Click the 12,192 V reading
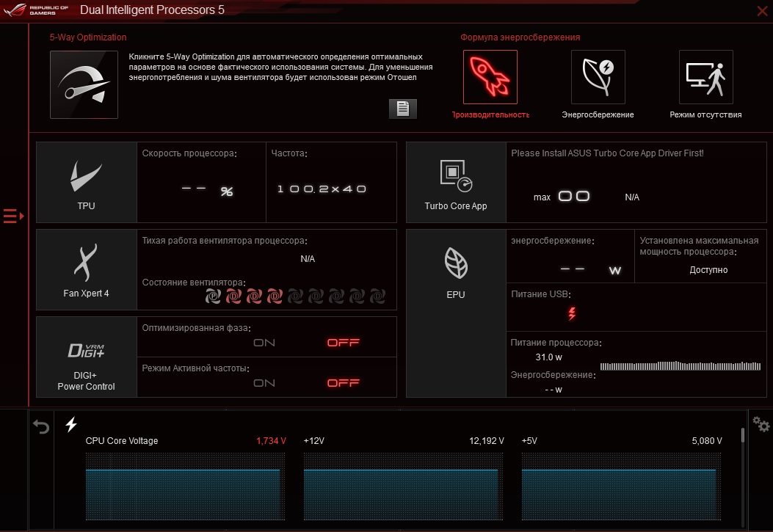The image size is (773, 532). coord(487,441)
